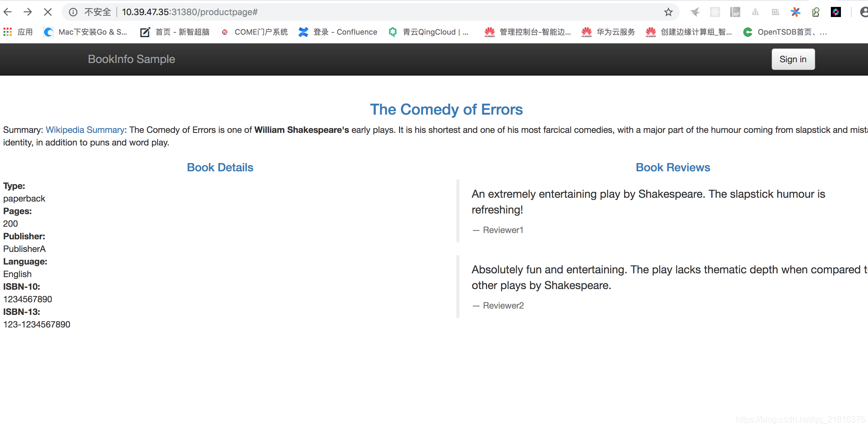Click the Book Reviews heading
Screen dimensions: 868x427
673,168
